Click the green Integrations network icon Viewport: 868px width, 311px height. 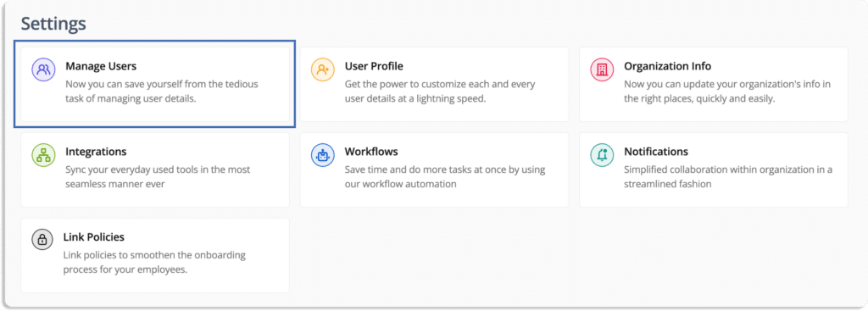tap(44, 155)
